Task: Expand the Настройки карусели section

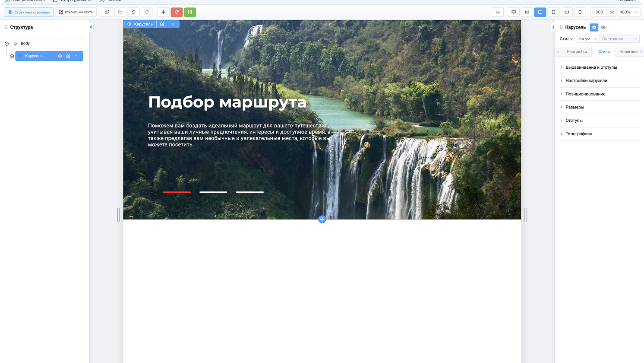Action: [x=600, y=81]
